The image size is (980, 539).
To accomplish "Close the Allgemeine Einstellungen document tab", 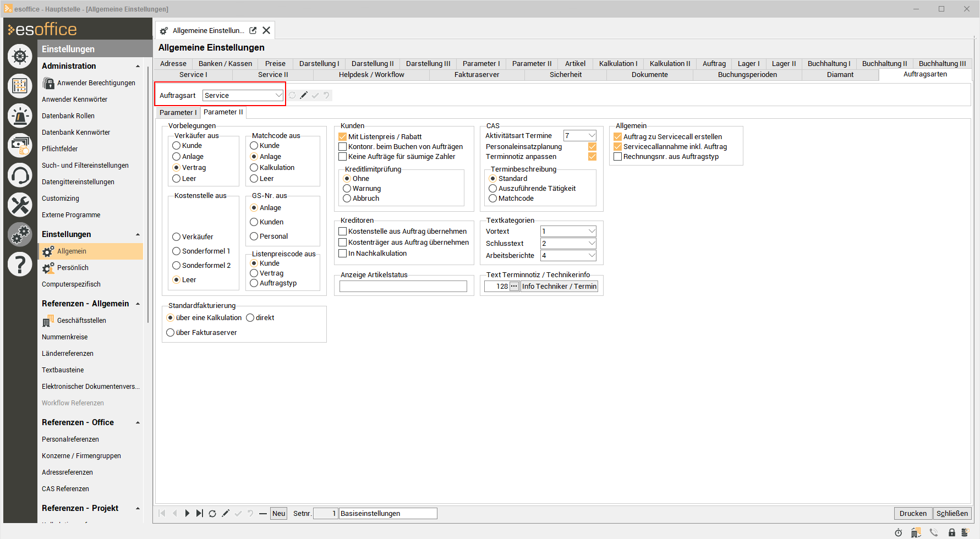I will click(x=266, y=31).
